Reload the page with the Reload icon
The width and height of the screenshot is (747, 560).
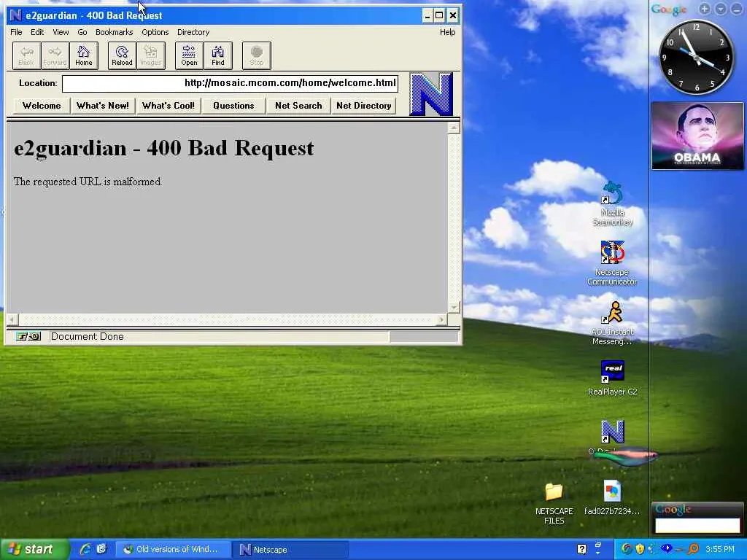(122, 55)
